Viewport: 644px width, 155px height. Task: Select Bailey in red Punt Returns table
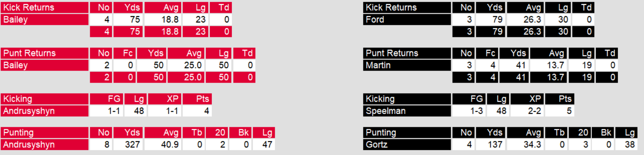(x=45, y=65)
